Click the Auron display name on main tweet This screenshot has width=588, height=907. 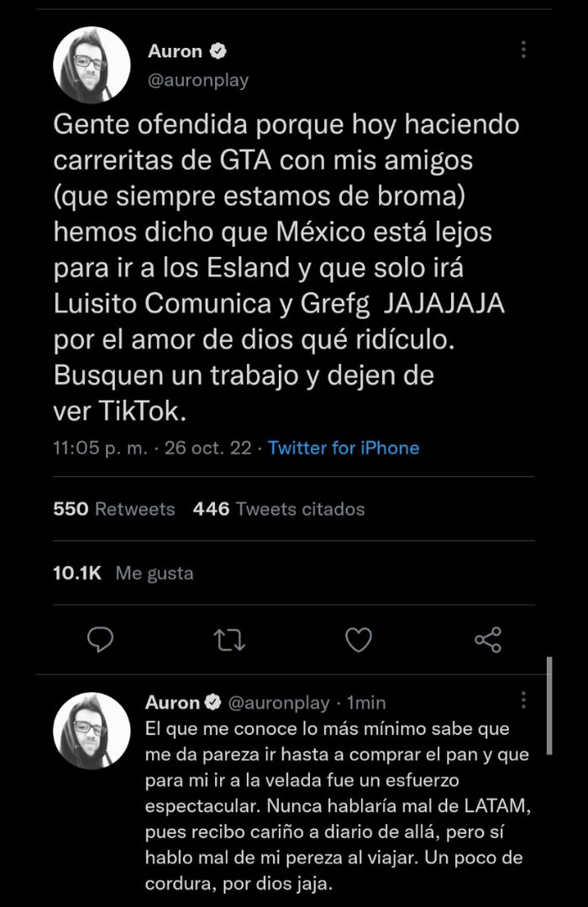coord(175,51)
